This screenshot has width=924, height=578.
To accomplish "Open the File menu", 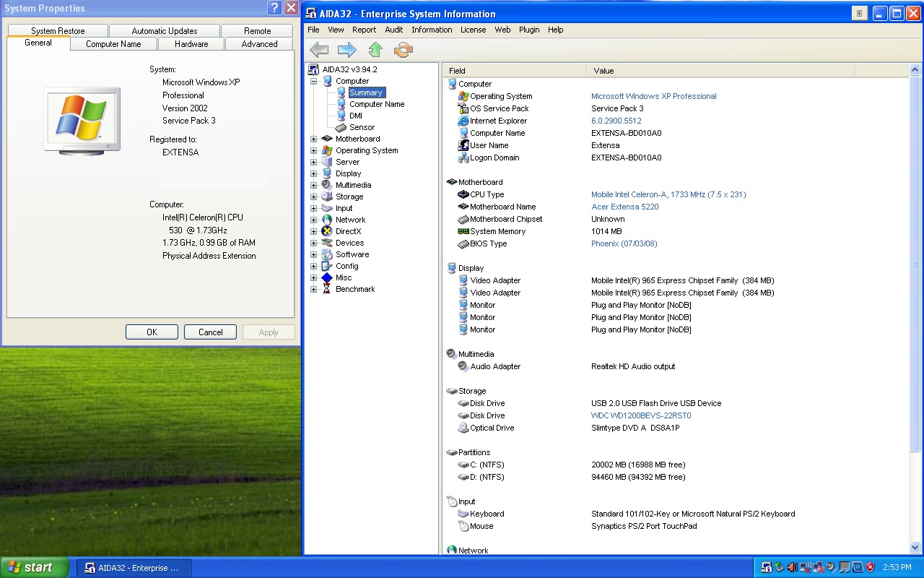I will click(x=313, y=30).
